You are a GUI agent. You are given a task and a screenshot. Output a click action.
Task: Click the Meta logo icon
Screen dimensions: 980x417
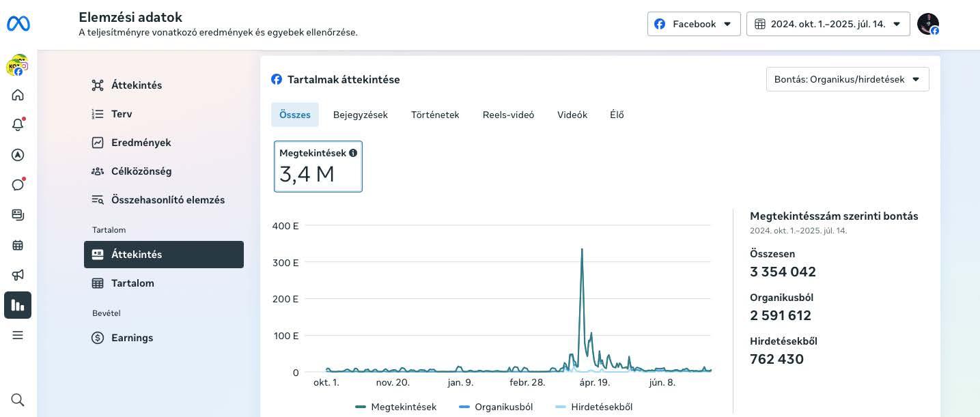click(x=18, y=24)
